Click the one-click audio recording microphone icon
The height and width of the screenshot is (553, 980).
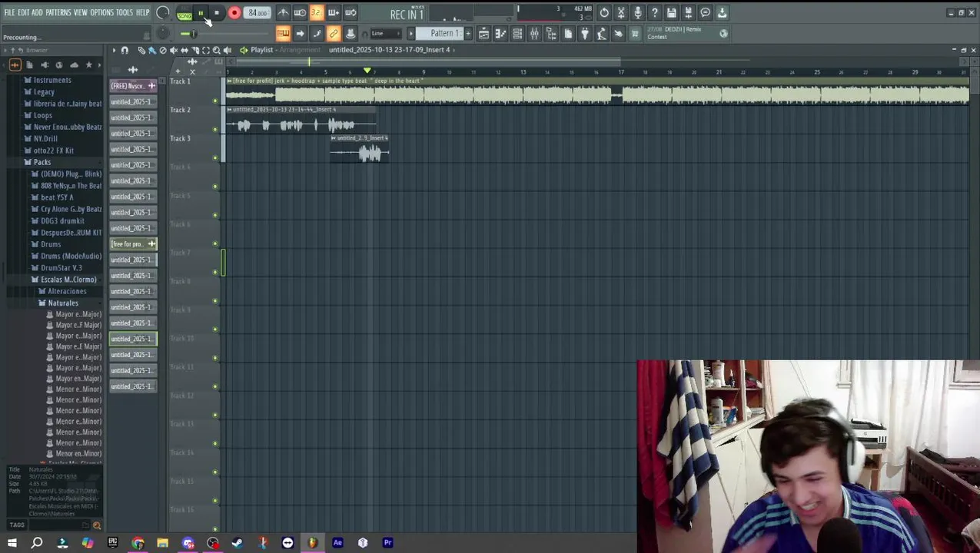point(638,13)
